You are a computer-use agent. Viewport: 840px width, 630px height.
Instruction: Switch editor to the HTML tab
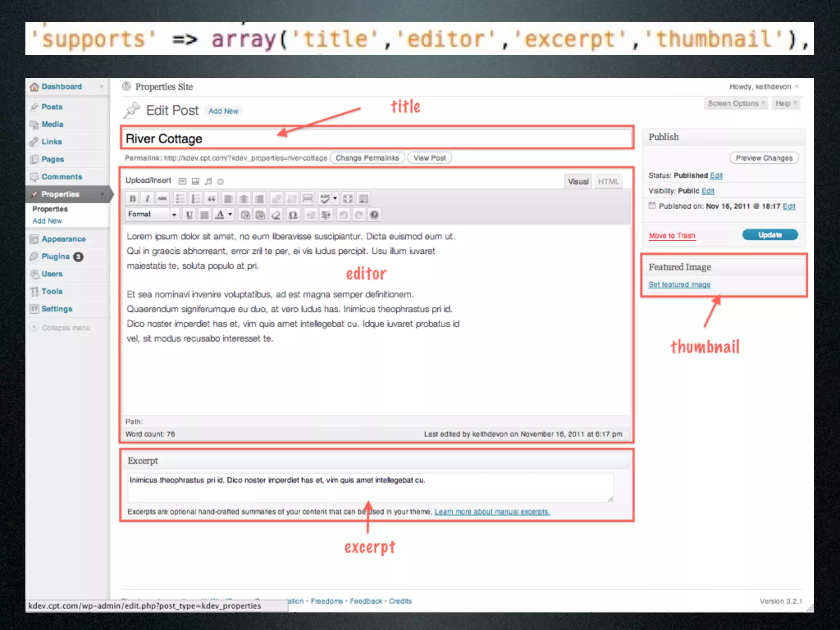(x=608, y=181)
